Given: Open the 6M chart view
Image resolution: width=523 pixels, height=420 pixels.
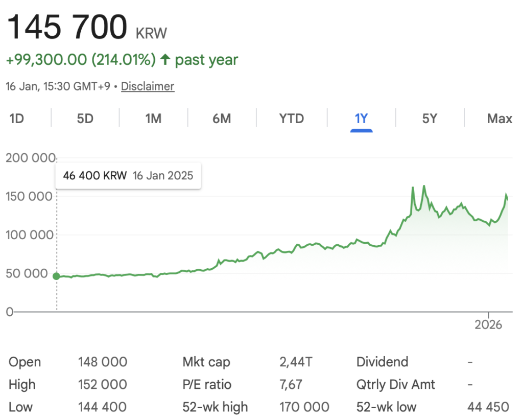Looking at the screenshot, I should (222, 119).
